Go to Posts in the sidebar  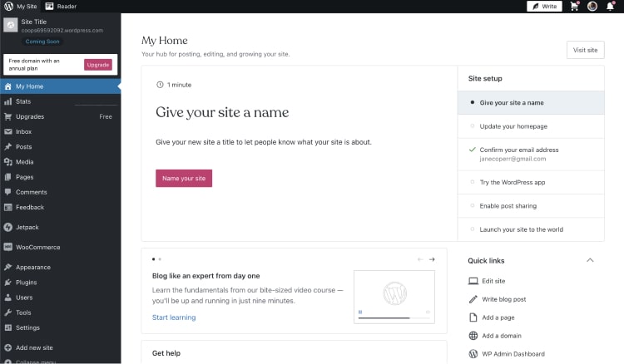(61, 146)
